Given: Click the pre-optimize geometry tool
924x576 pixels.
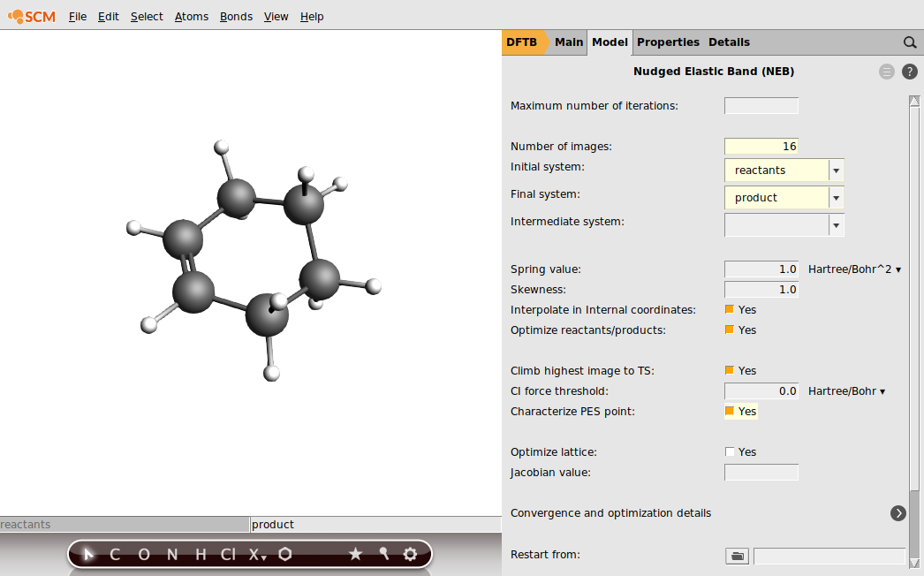Looking at the screenshot, I should (383, 554).
